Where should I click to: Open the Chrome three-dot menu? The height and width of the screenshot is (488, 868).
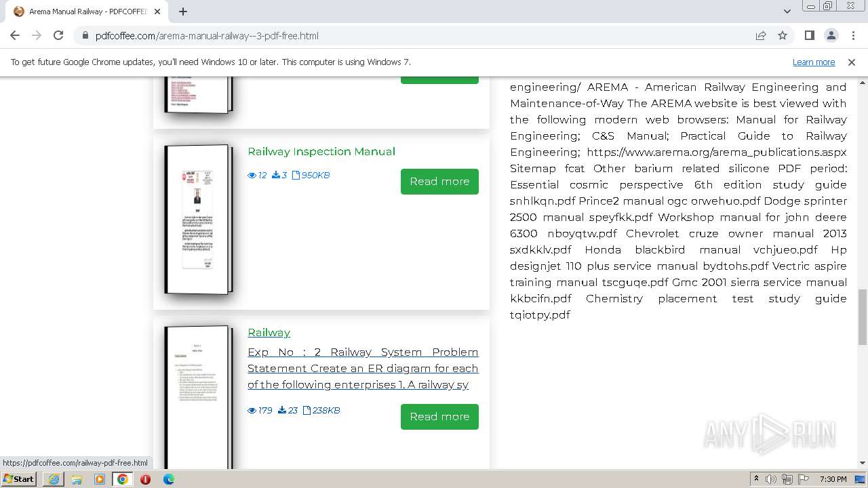[x=852, y=36]
